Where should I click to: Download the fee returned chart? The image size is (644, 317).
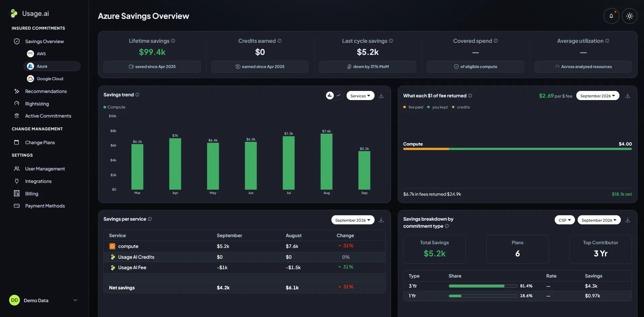[x=628, y=96]
